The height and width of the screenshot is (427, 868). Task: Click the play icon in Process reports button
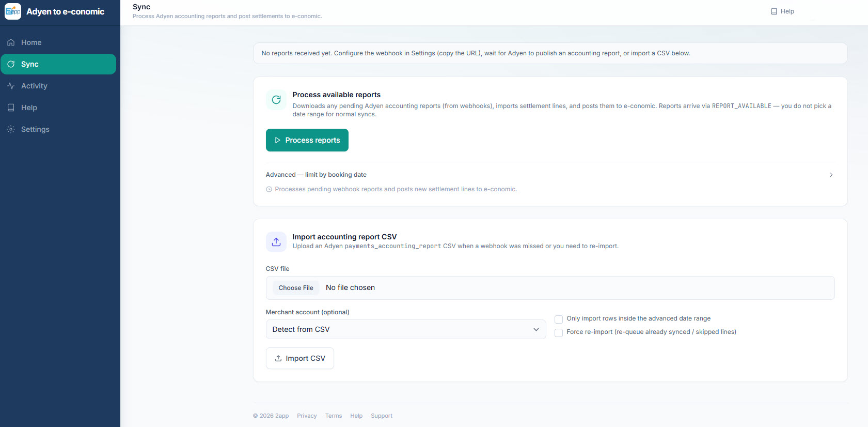pos(277,140)
